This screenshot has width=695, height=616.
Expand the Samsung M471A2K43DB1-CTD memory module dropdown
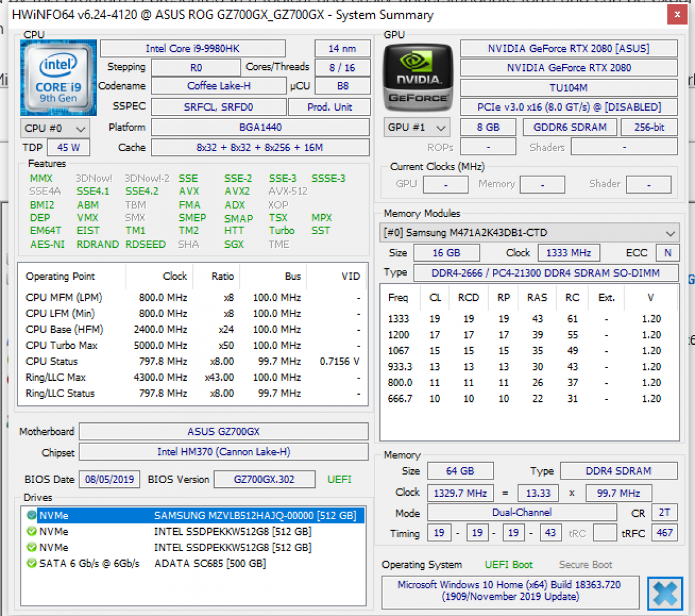click(x=529, y=233)
